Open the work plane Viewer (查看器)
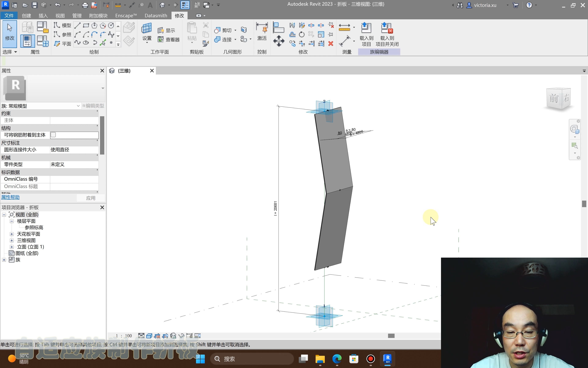The height and width of the screenshot is (368, 588). click(169, 39)
